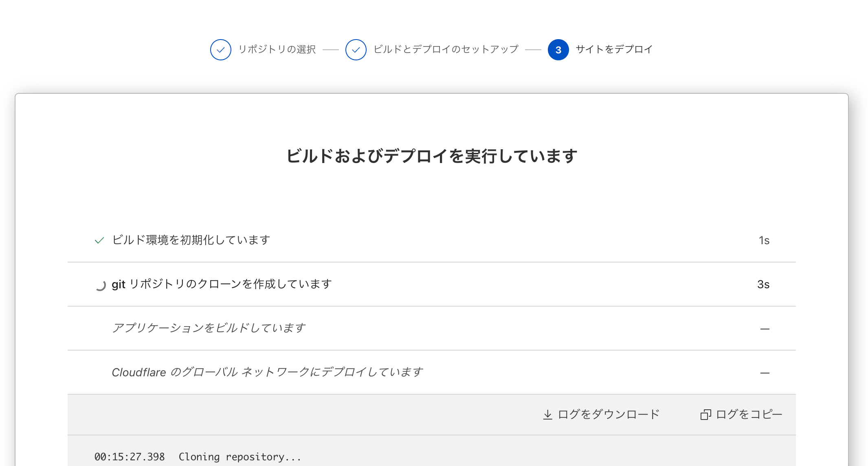Click the repository selection checkmark icon
This screenshot has height=466, width=868.
click(x=220, y=49)
